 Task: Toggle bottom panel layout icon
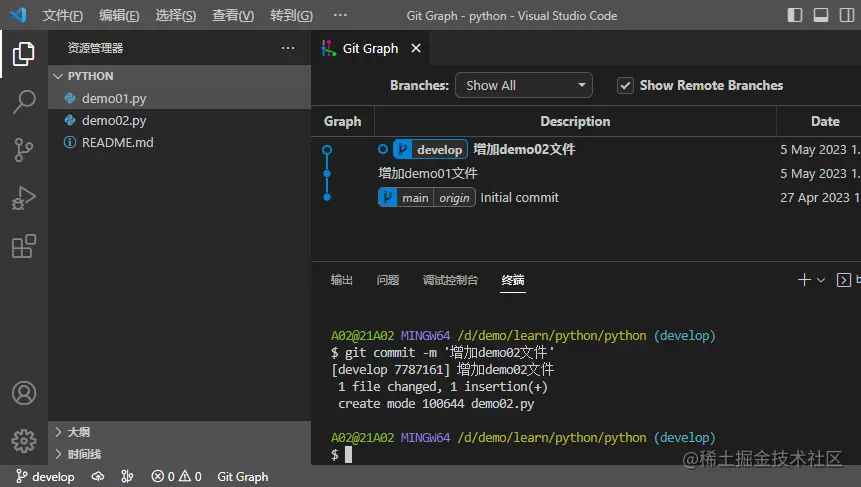coord(821,15)
